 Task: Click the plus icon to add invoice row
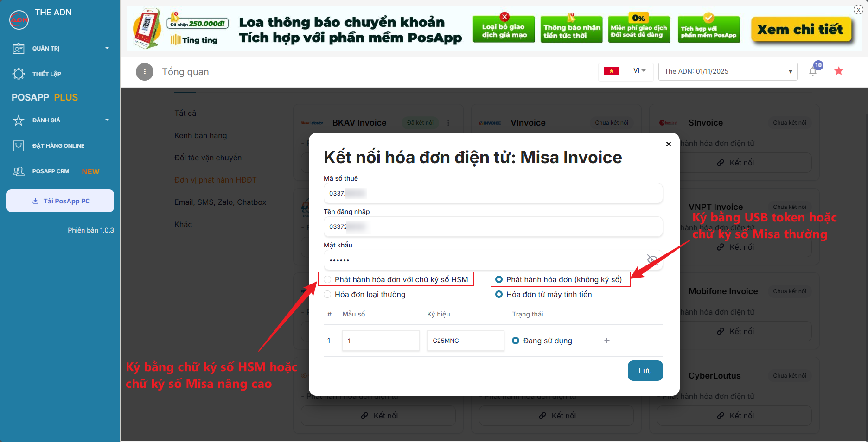click(607, 341)
